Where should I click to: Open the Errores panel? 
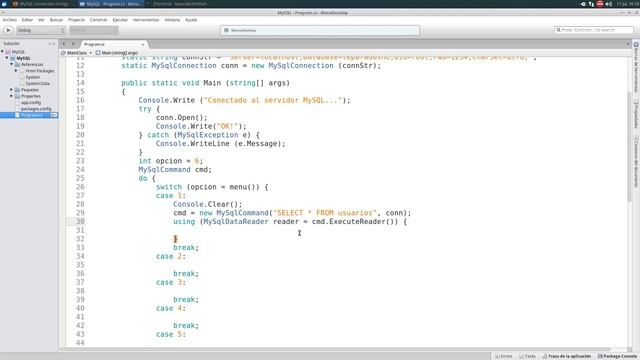[x=504, y=356]
